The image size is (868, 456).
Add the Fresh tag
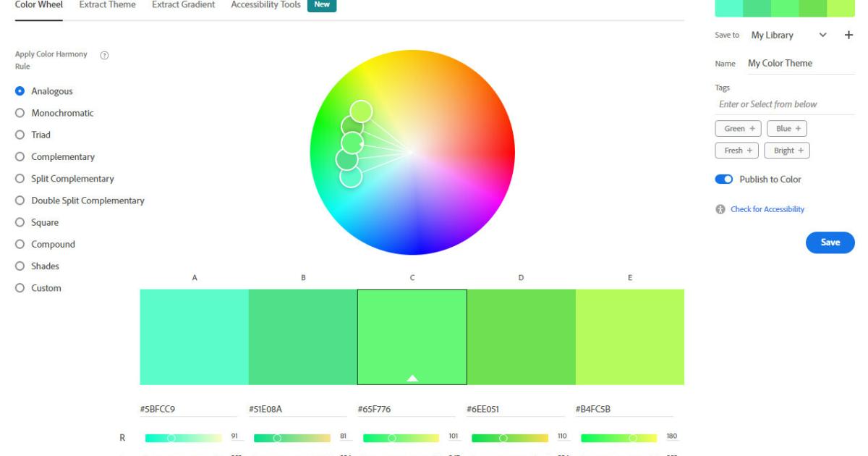click(x=737, y=151)
